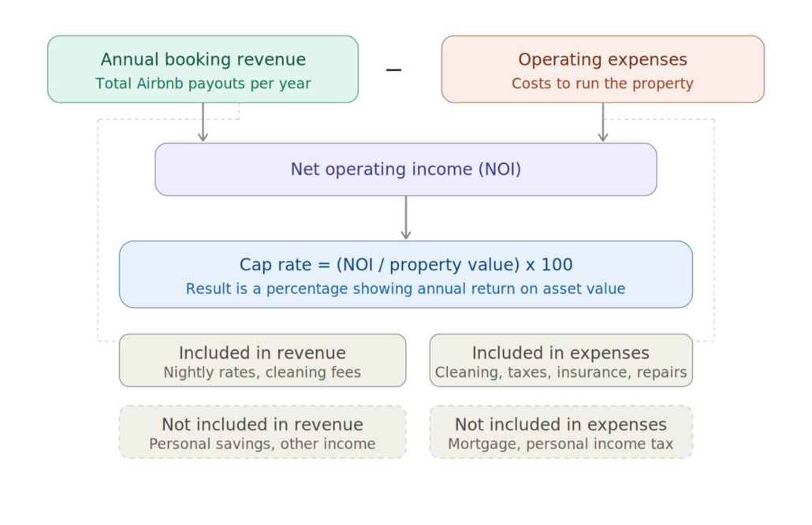Click the text 'Total Airbnb payouts per year'
The height and width of the screenshot is (525, 812).
coord(203,84)
